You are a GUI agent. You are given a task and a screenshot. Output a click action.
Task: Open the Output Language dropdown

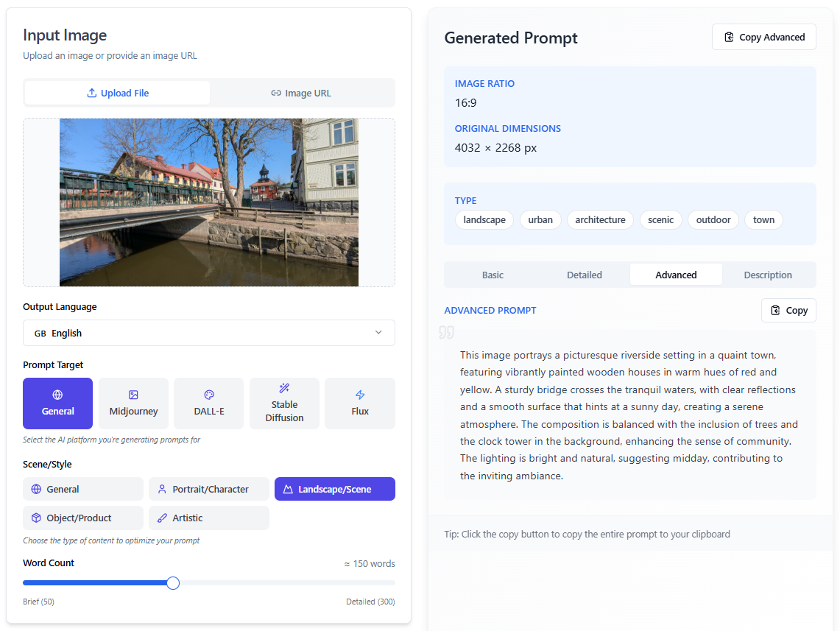pyautogui.click(x=208, y=333)
